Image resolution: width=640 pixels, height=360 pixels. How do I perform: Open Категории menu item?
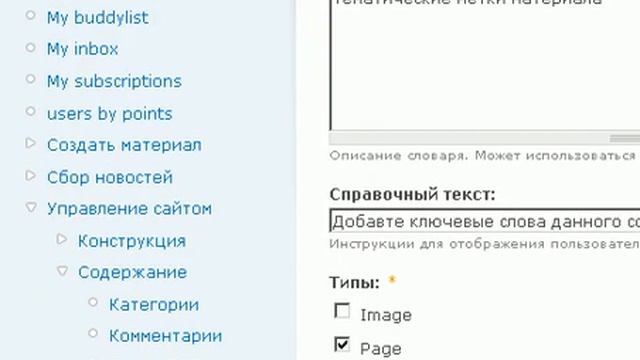[154, 304]
